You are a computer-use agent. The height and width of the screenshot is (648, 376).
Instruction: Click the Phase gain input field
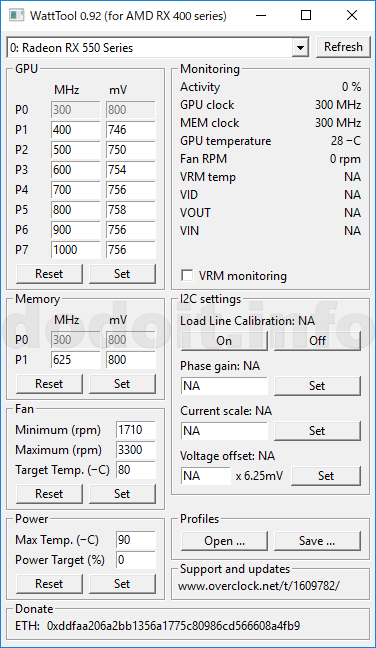[x=224, y=386]
